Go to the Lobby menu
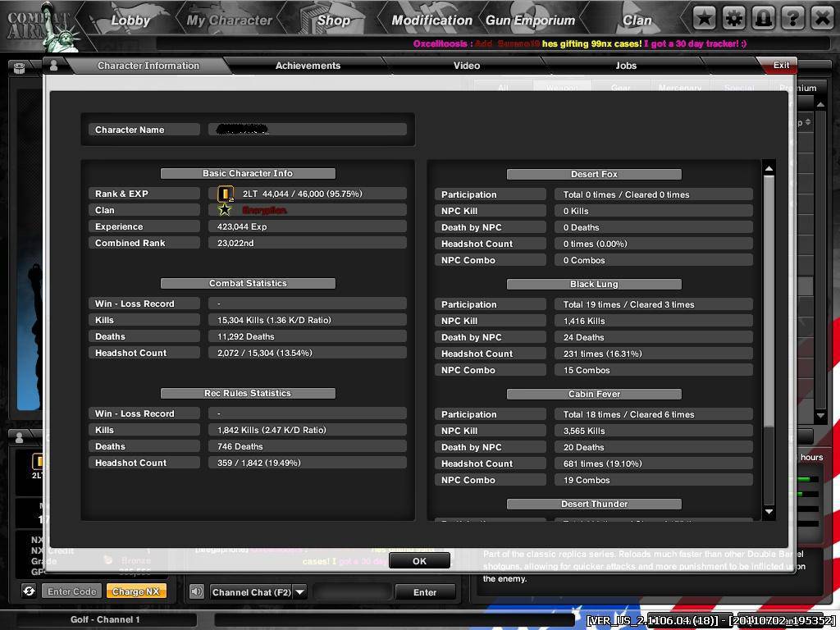Viewport: 840px width, 630px height. (130, 21)
